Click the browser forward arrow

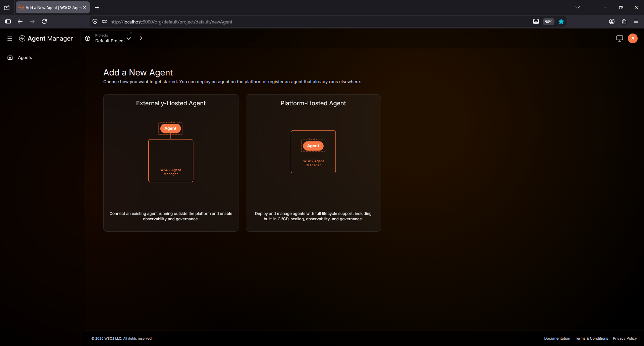coord(32,21)
